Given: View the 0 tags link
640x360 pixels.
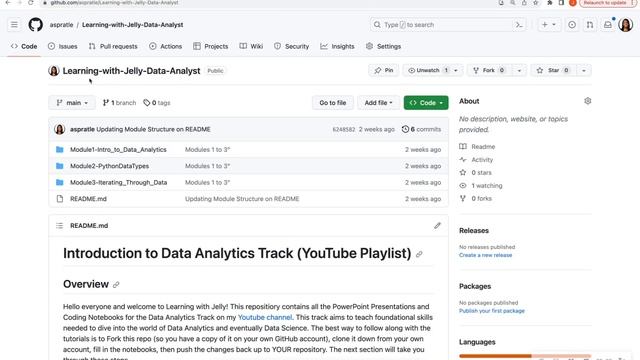Looking at the screenshot, I should [x=157, y=103].
